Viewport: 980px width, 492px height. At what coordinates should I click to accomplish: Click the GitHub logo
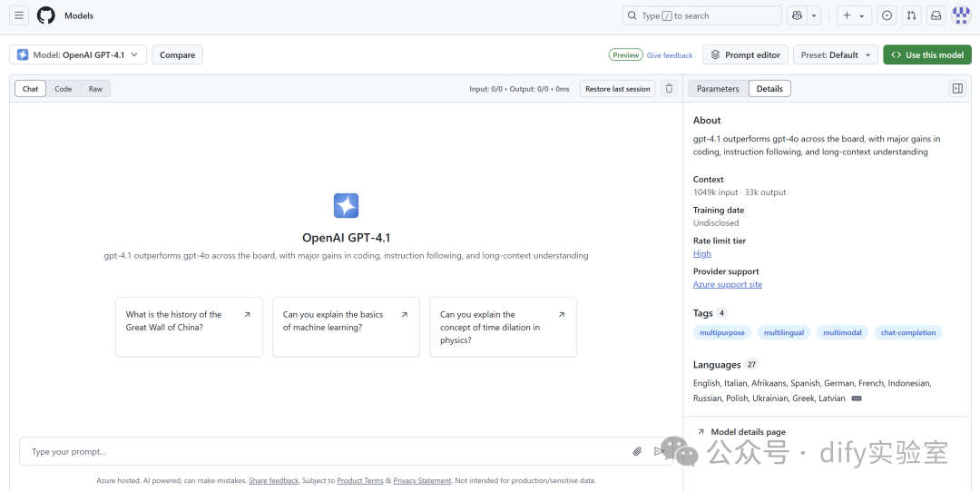point(45,15)
